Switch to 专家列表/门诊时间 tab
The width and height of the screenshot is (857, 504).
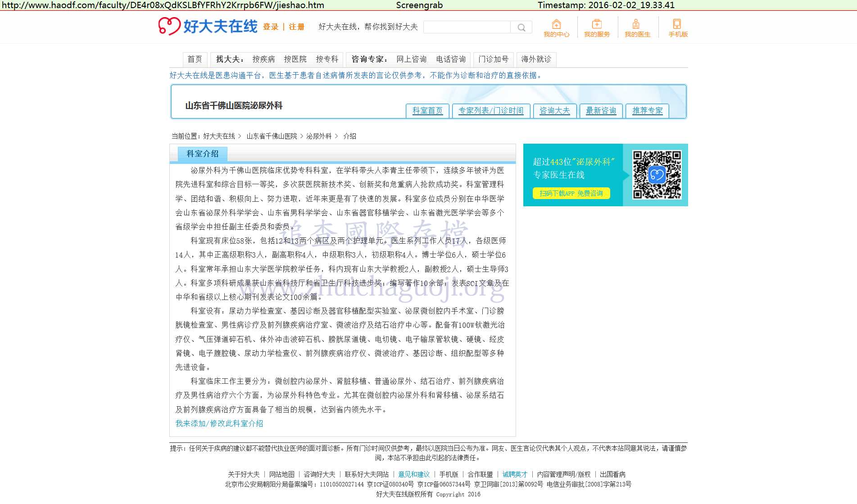pos(491,111)
